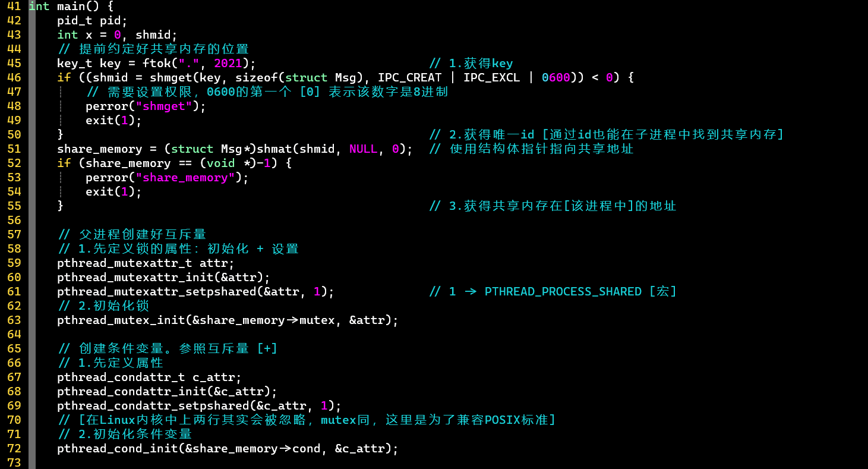Click the 'shmget' function call on line 46
This screenshot has width=868, height=469.
[x=171, y=78]
